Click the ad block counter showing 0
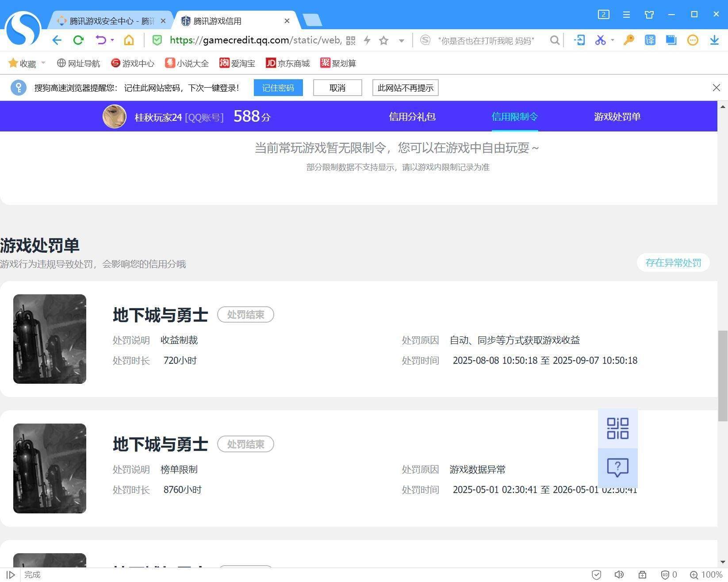Viewport: 728px width, 582px height. click(x=669, y=575)
